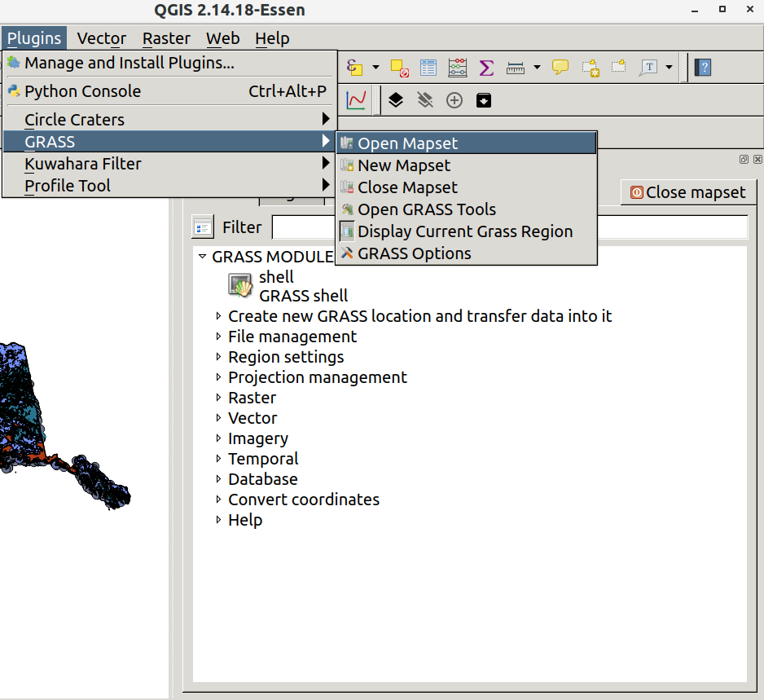Close the GRASS Tools dock panel
764x700 pixels.
point(757,160)
